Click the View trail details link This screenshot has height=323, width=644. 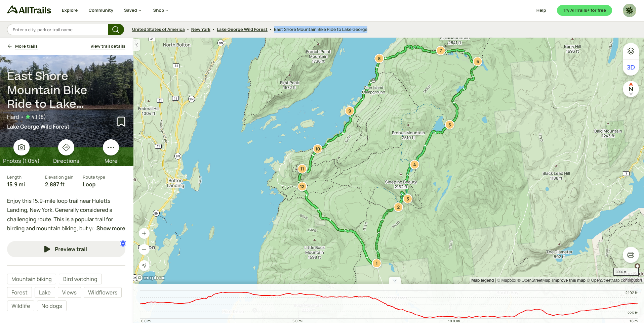coord(108,46)
